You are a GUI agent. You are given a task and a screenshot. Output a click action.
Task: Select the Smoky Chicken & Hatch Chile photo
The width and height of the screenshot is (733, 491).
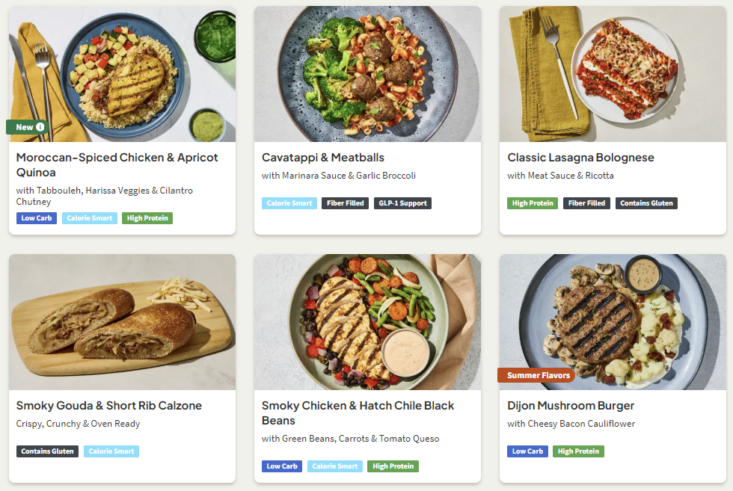367,322
